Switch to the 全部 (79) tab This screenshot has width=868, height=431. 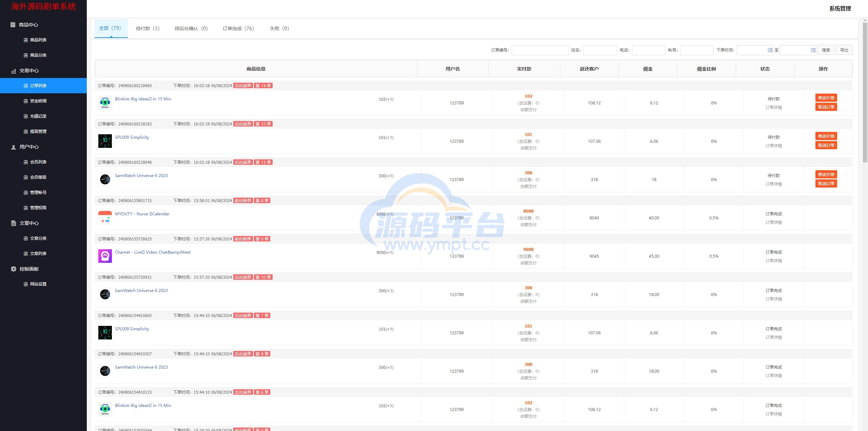[x=111, y=28]
